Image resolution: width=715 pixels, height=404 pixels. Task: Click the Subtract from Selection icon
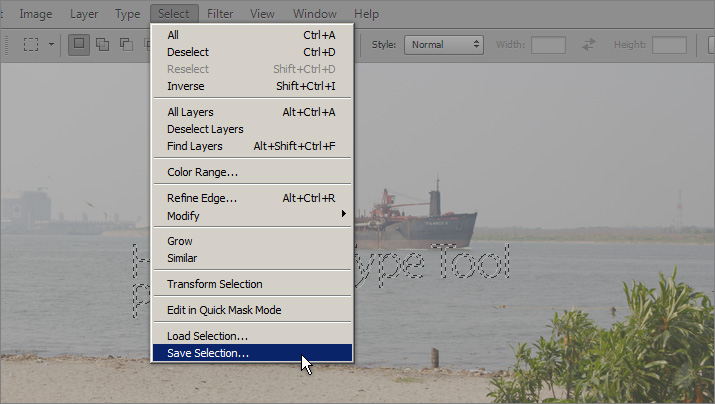(126, 45)
